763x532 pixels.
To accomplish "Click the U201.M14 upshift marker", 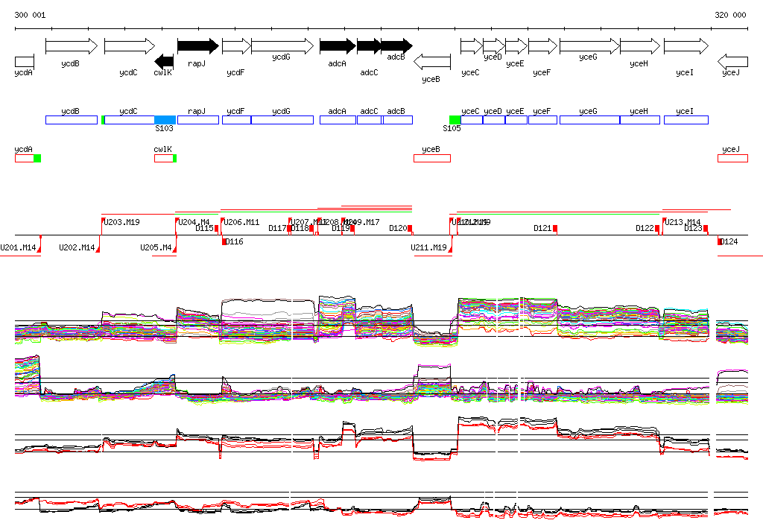I will click(39, 248).
